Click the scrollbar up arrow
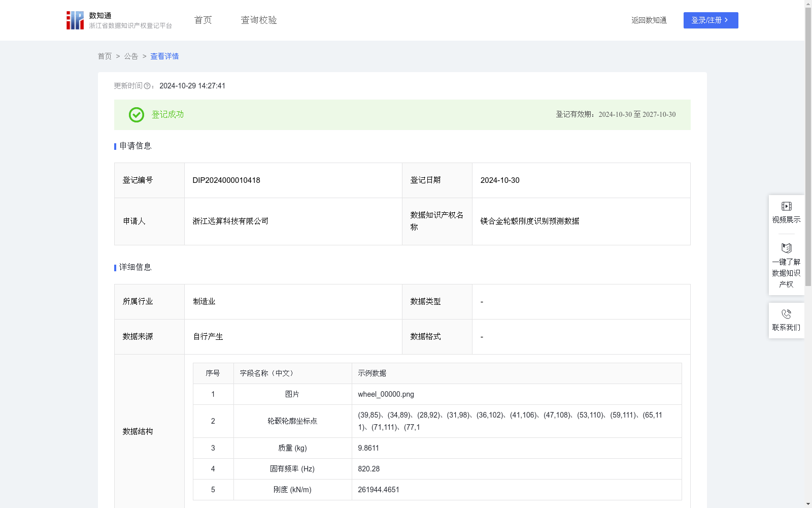This screenshot has width=812, height=508. pos(807,5)
